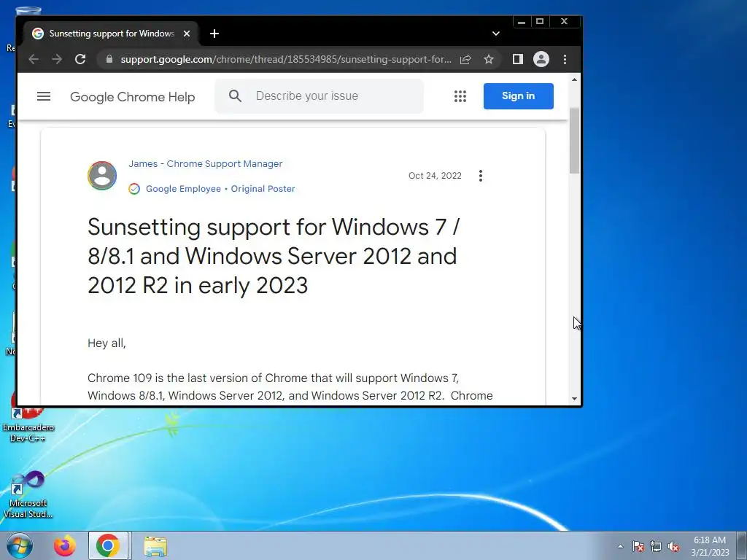Viewport: 747px width, 560px height.
Task: Select the Microsoft Visual Studio desktop shortcut
Action: (28, 495)
